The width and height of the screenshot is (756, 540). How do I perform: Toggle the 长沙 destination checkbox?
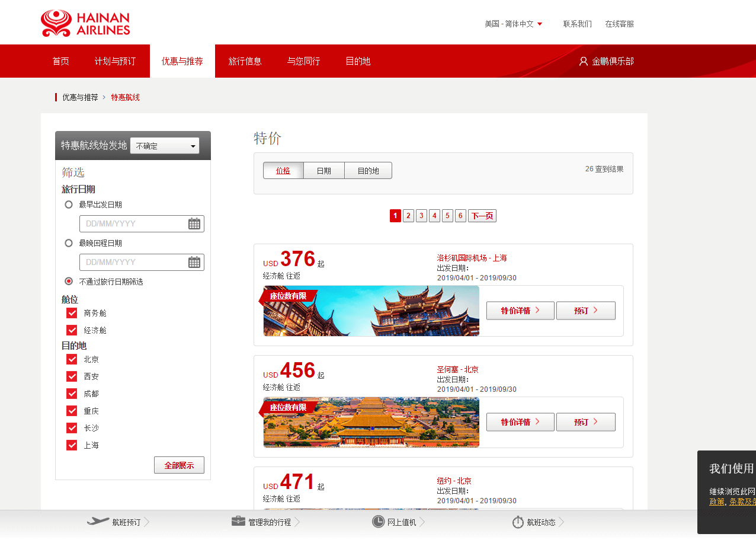(x=72, y=428)
